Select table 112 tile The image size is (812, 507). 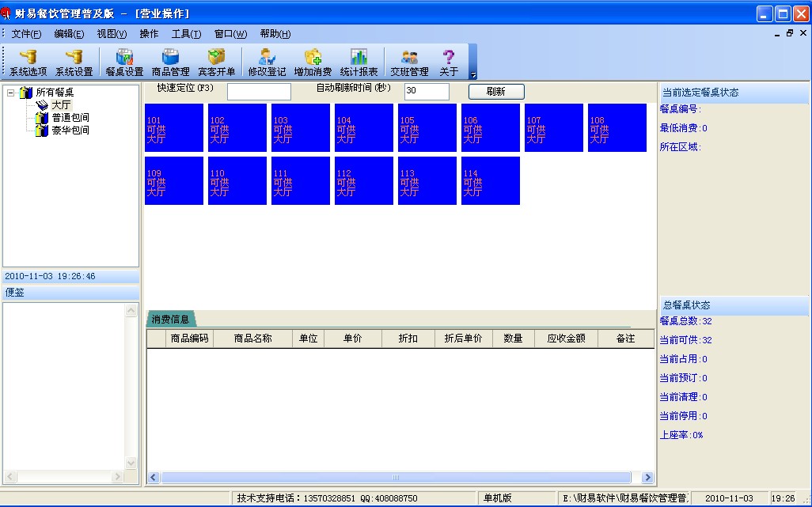pyautogui.click(x=364, y=181)
